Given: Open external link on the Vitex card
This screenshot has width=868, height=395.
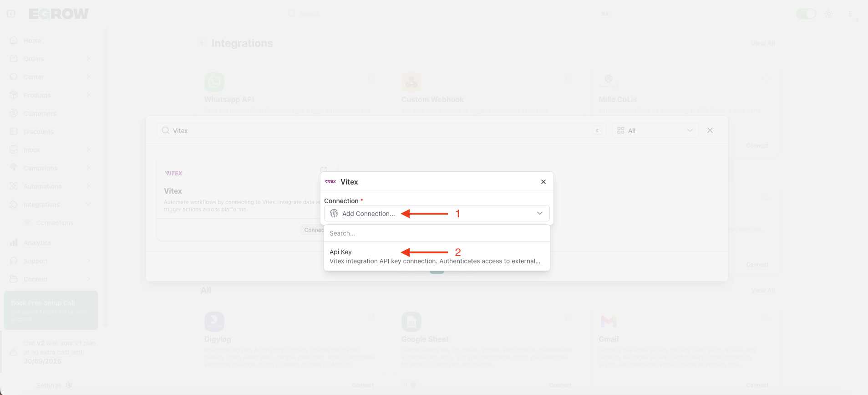Looking at the screenshot, I should (x=324, y=169).
